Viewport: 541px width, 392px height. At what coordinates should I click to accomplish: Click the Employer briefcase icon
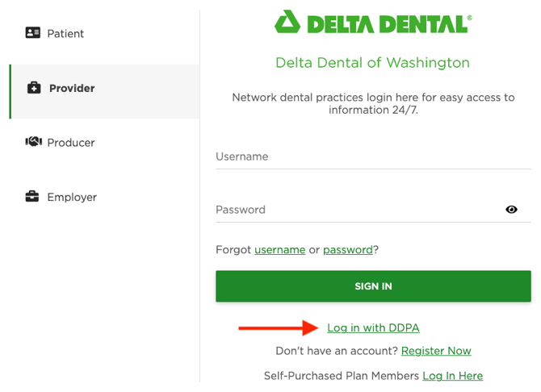(32, 197)
